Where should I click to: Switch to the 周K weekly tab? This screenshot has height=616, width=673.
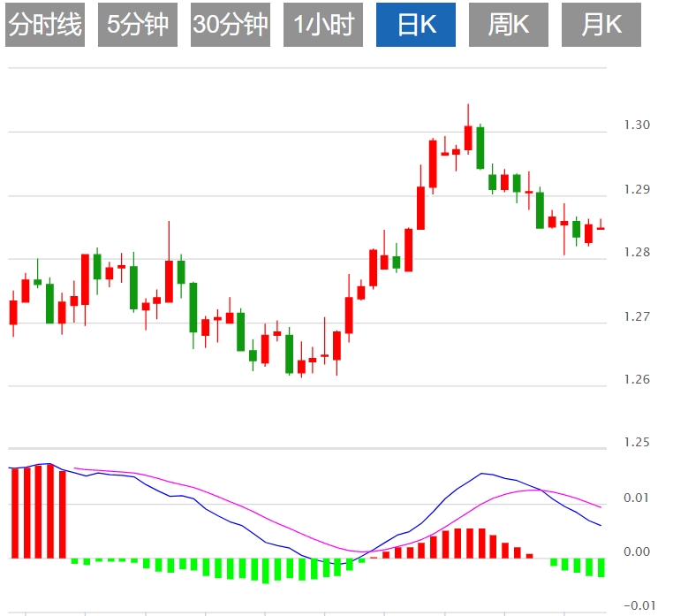click(x=509, y=25)
